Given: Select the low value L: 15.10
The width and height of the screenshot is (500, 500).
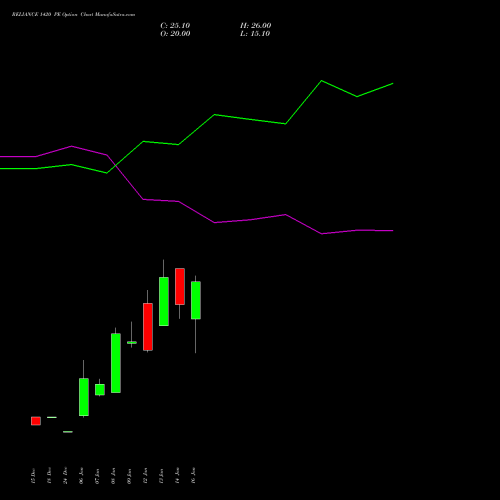Looking at the screenshot, I should 255,34.
